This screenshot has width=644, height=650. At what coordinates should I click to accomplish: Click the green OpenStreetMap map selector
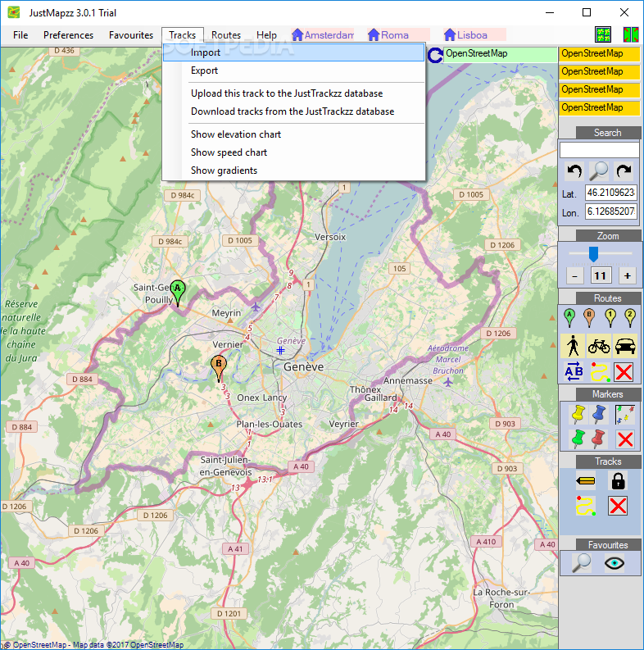pos(500,54)
